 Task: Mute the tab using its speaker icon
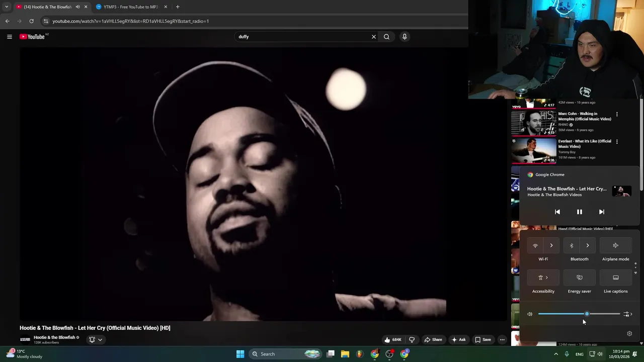(x=77, y=7)
